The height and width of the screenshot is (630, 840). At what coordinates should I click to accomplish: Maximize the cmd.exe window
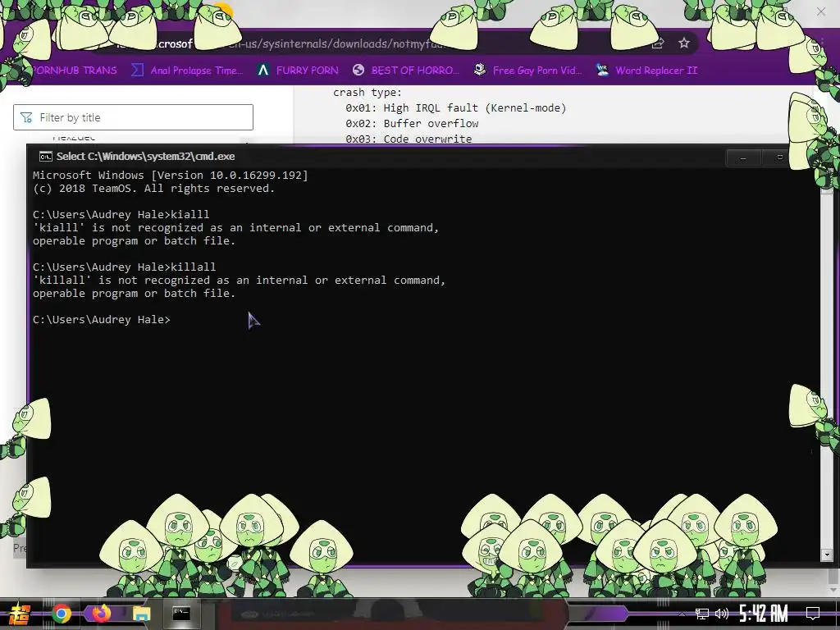[779, 157]
